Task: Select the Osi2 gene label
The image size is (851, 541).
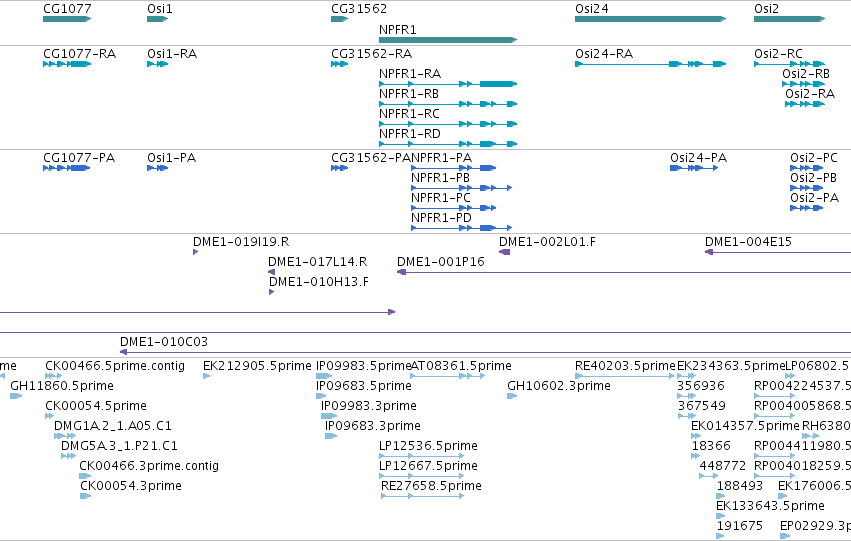Action: (766, 9)
